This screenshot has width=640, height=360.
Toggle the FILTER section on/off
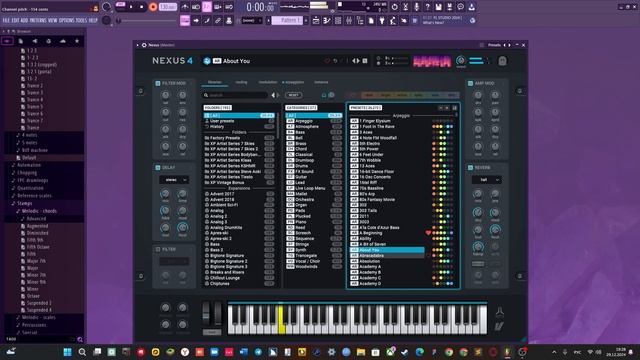[x=158, y=249]
